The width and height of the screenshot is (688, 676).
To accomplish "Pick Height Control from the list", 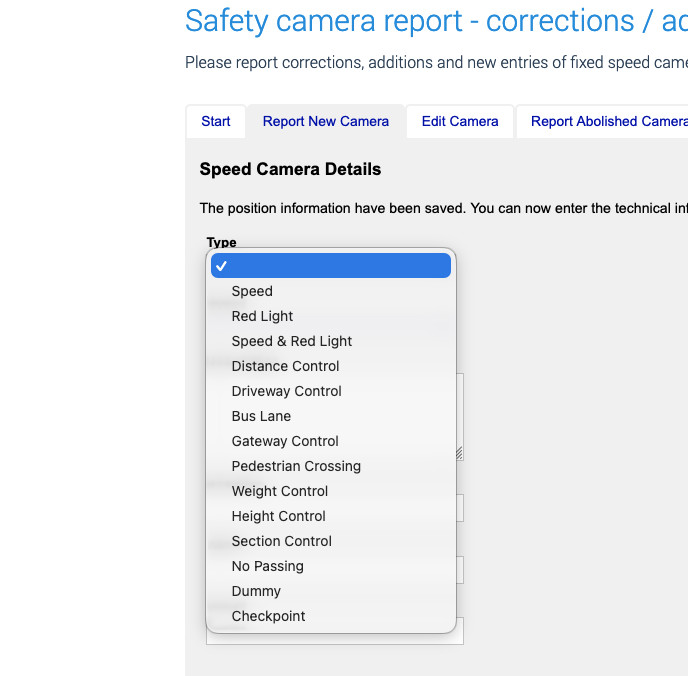I will point(278,516).
